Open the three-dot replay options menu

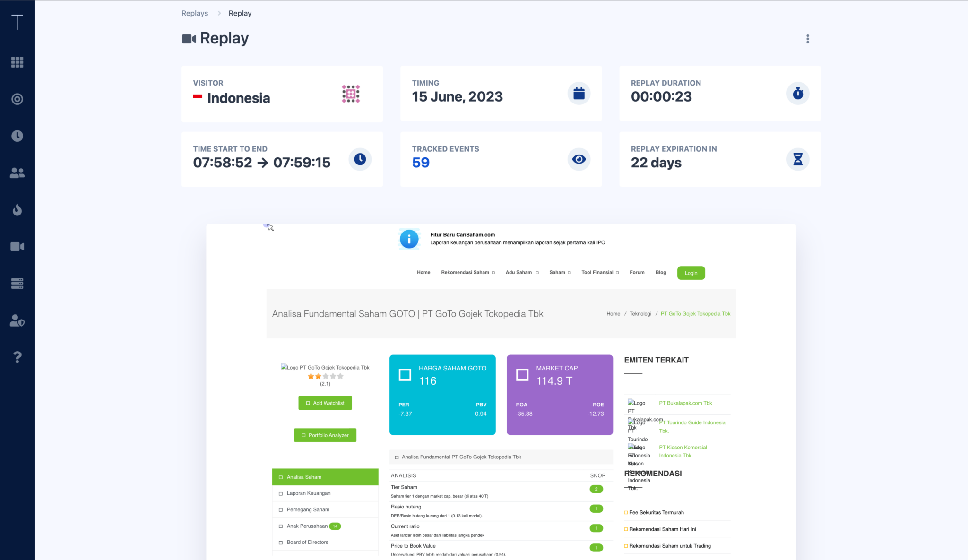point(807,39)
